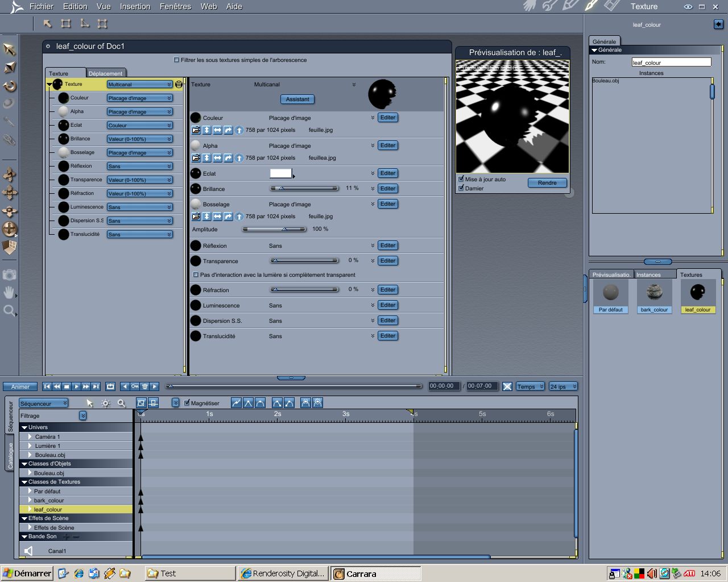The image size is (728, 582).
Task: Collapse the Classes de Textures group
Action: click(x=24, y=482)
